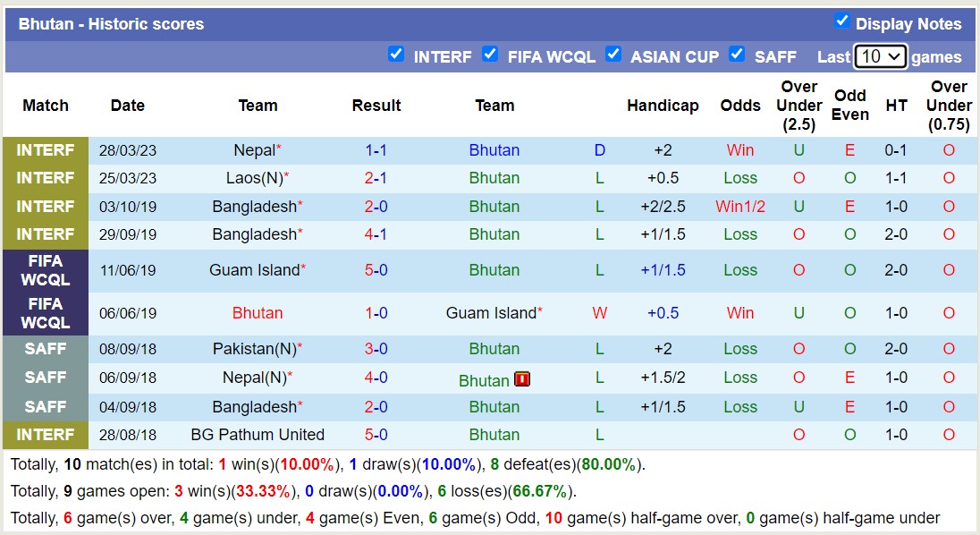The width and height of the screenshot is (980, 535).
Task: Click the "Bhutan - Historic scores" title
Action: pyautogui.click(x=111, y=23)
